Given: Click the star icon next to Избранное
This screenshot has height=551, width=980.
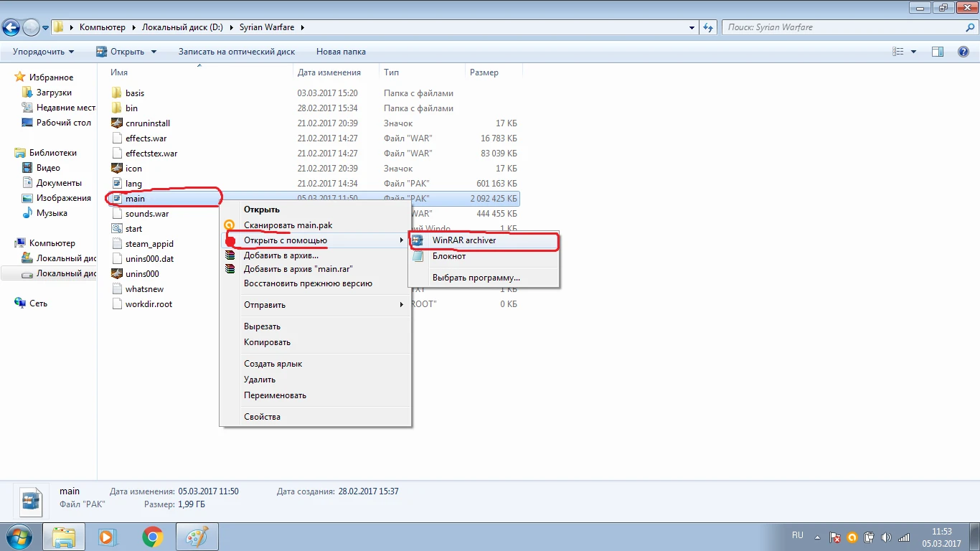Looking at the screenshot, I should click(20, 77).
